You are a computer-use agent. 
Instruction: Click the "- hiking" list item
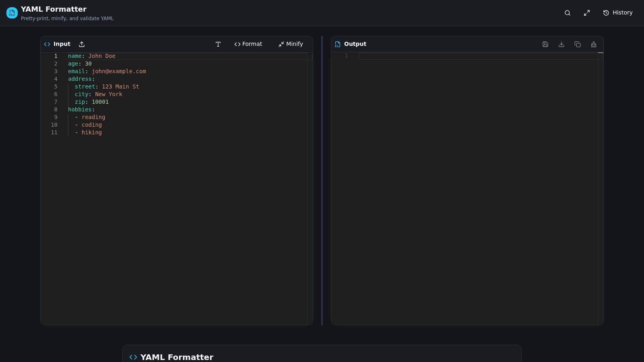89,133
